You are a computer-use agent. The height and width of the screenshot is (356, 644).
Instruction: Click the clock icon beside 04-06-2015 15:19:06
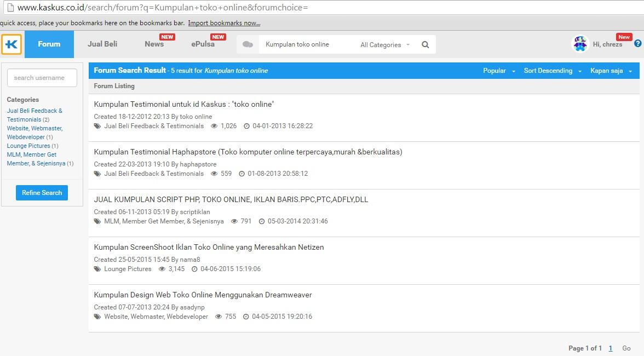point(194,269)
